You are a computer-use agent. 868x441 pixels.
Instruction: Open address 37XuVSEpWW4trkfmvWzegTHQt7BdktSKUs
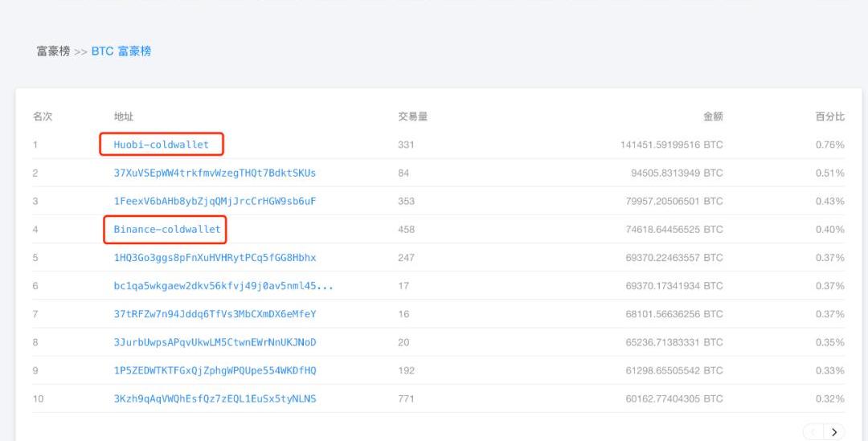tap(215, 173)
